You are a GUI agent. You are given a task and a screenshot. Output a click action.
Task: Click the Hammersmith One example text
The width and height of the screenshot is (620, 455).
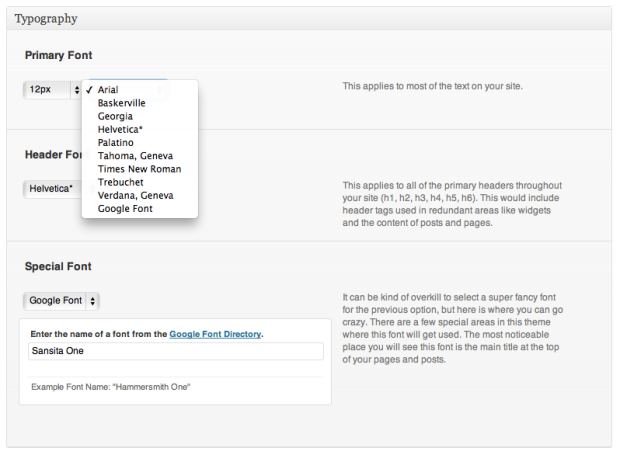(x=110, y=386)
